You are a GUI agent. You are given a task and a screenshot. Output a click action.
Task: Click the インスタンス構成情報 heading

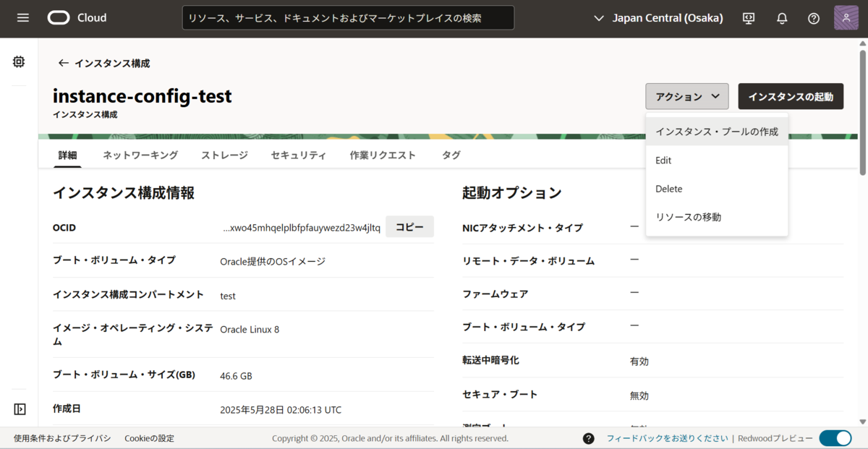tap(124, 193)
